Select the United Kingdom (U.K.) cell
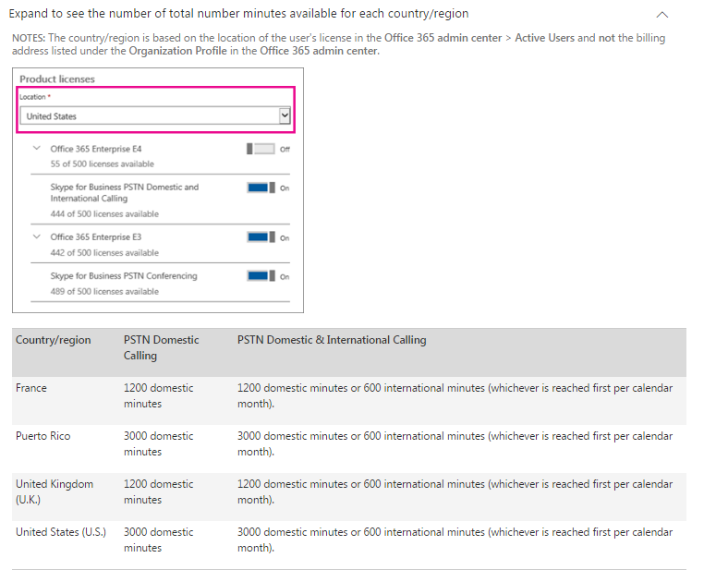The height and width of the screenshot is (582, 728). tap(55, 491)
